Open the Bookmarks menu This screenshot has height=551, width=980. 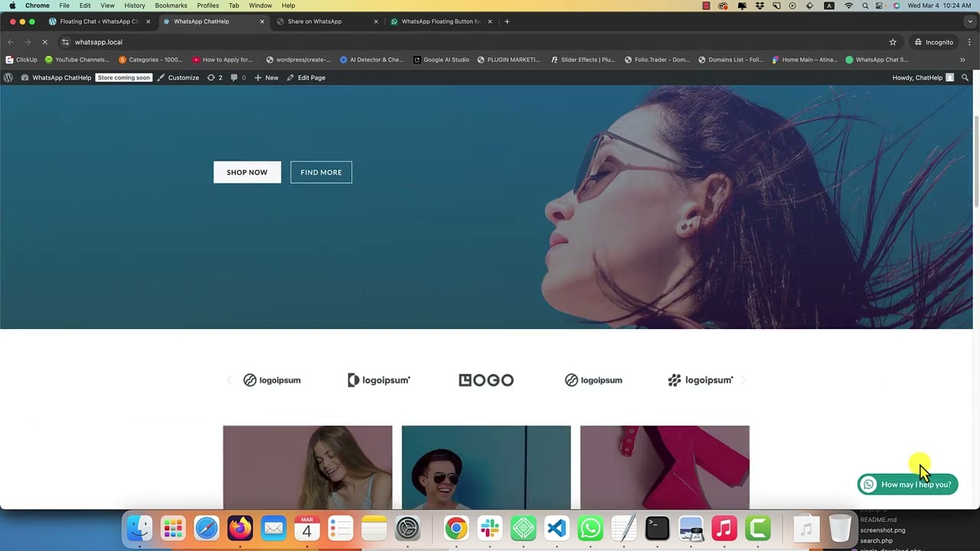click(171, 5)
